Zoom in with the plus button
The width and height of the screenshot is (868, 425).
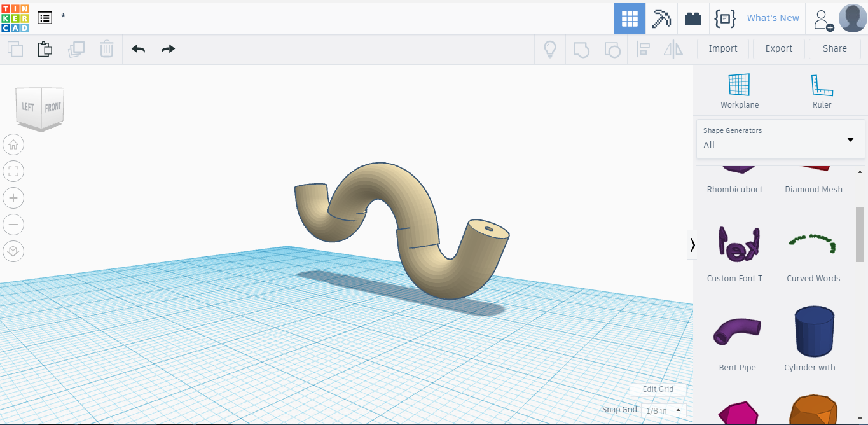pyautogui.click(x=13, y=198)
